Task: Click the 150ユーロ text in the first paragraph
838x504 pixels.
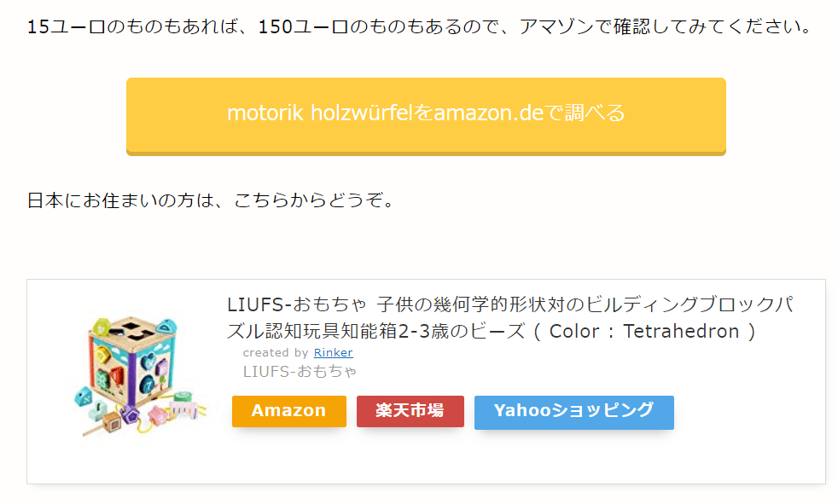Action: 302,26
